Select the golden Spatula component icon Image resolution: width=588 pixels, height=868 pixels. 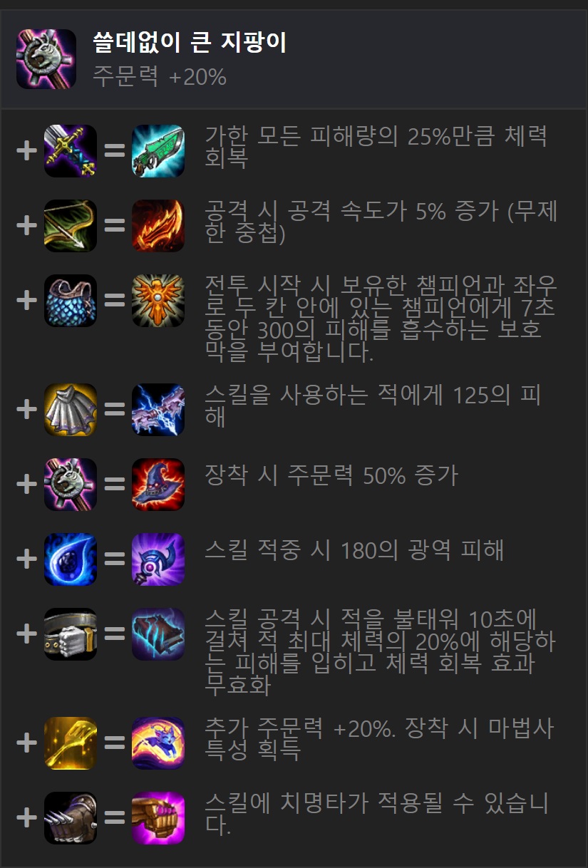[x=71, y=743]
